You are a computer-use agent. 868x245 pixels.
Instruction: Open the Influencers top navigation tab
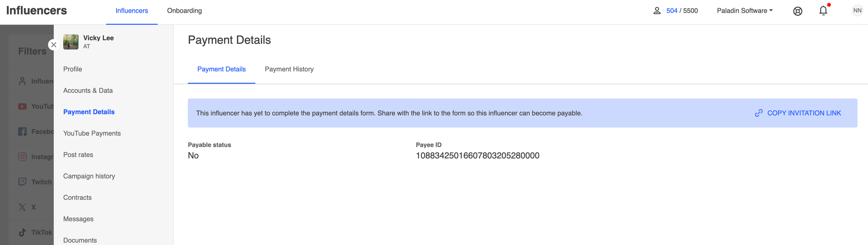(132, 10)
